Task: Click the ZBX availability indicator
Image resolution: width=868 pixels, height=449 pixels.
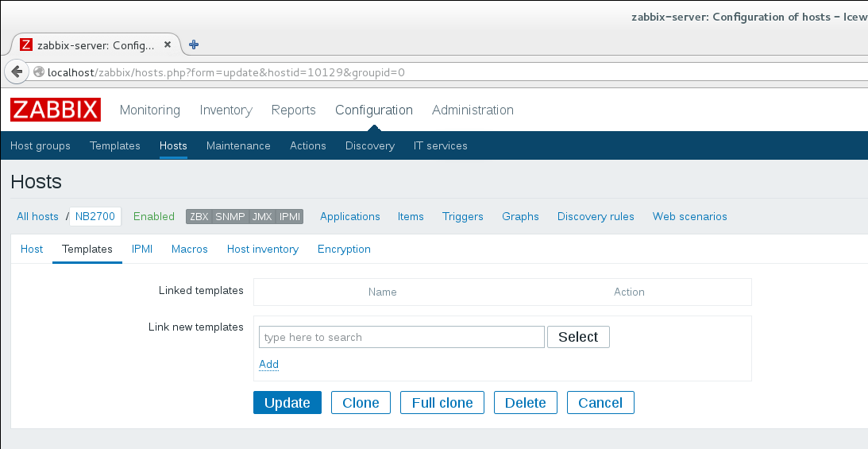Action: point(199,216)
